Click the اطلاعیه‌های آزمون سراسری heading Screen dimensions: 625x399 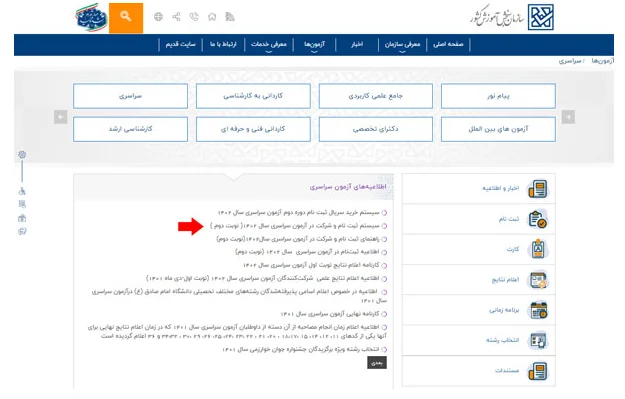348,187
